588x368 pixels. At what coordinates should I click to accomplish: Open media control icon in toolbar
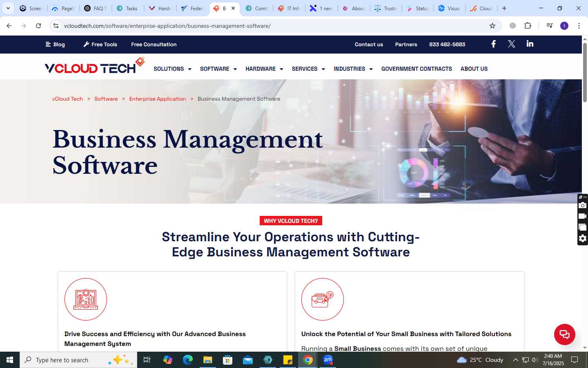[x=549, y=26]
